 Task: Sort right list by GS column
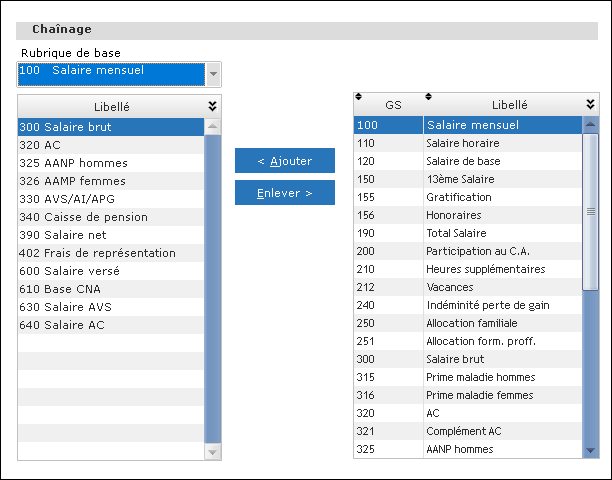tap(391, 105)
